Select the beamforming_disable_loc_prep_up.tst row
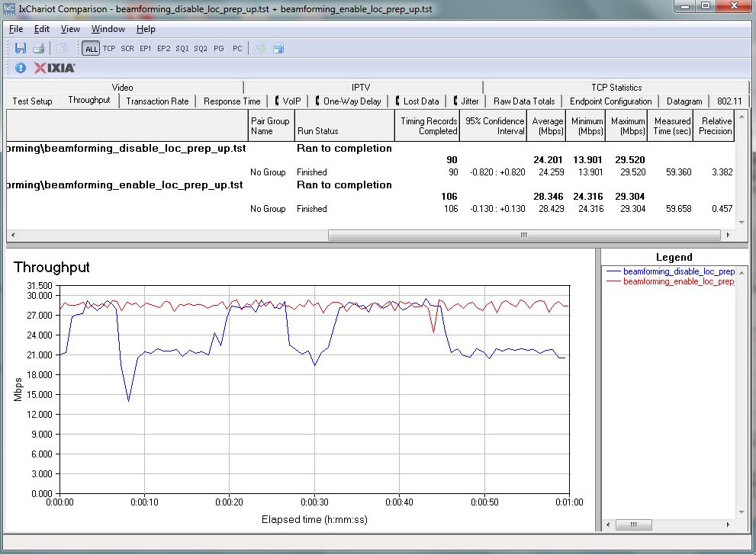The image size is (756, 555). [370, 148]
